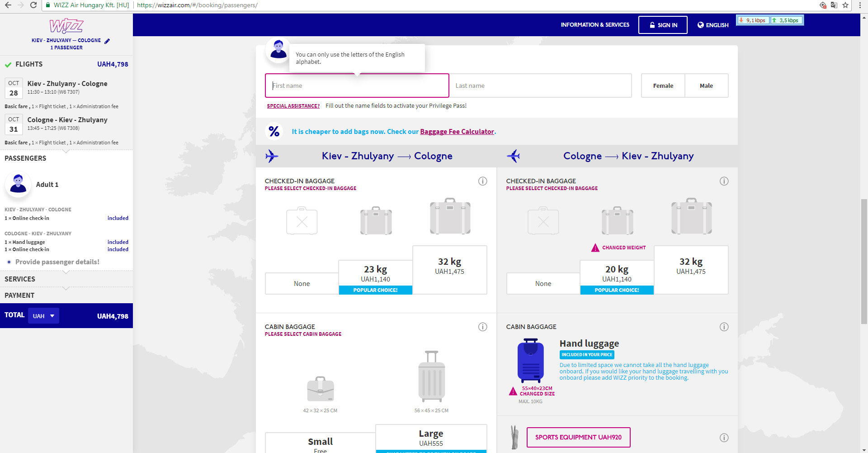Click the percent discount icon

pos(274,131)
